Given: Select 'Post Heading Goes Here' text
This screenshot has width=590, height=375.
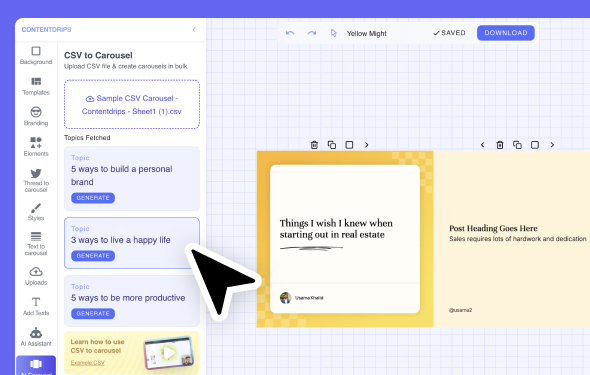Looking at the screenshot, I should pos(493,228).
